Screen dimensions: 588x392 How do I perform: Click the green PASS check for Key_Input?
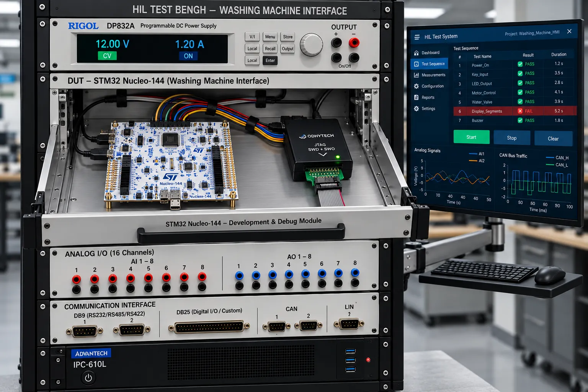click(520, 73)
